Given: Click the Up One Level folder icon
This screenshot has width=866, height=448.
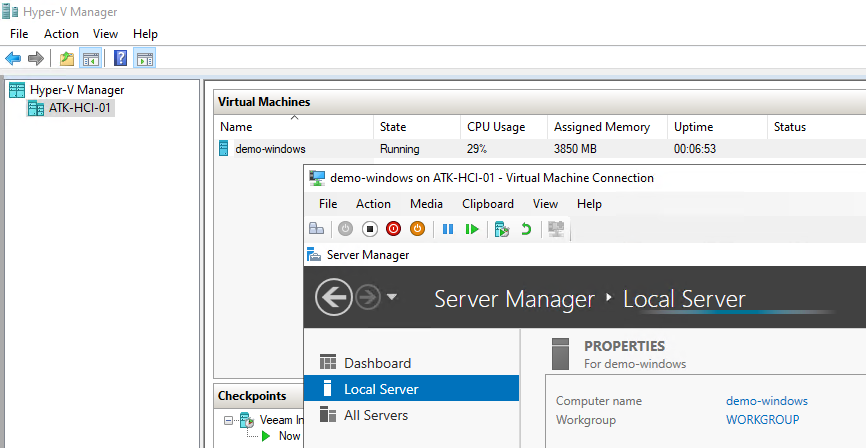Looking at the screenshot, I should pyautogui.click(x=66, y=58).
